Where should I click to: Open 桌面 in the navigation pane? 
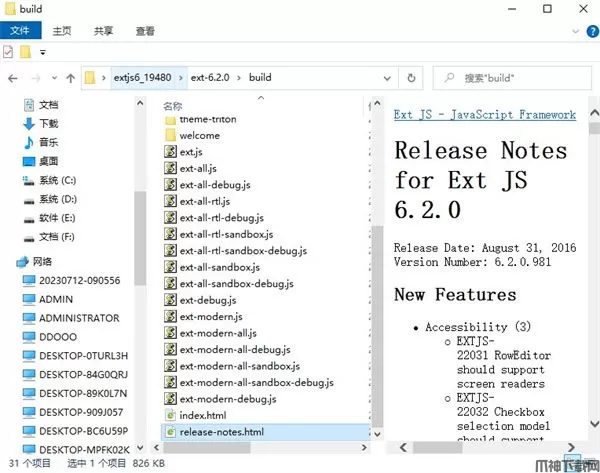pos(49,161)
